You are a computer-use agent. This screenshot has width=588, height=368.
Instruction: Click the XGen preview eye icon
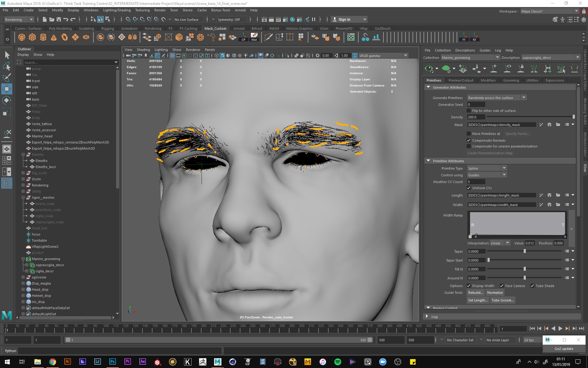coord(429,68)
